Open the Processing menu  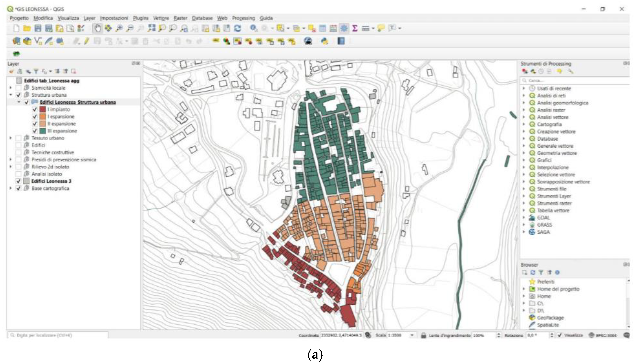[x=243, y=18]
